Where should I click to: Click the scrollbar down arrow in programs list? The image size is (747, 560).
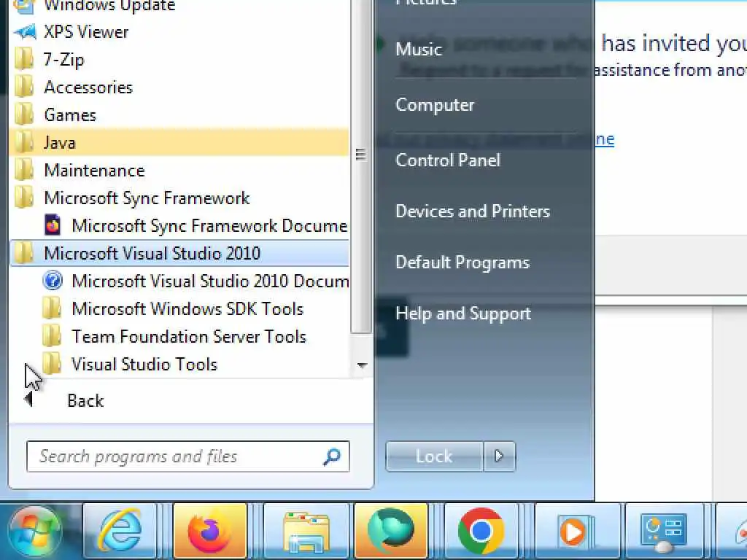point(362,365)
